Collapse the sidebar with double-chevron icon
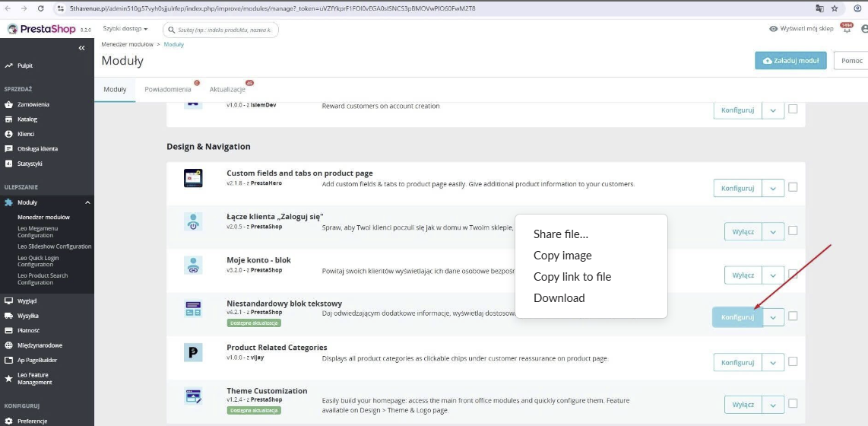The height and width of the screenshot is (426, 868). tap(81, 48)
